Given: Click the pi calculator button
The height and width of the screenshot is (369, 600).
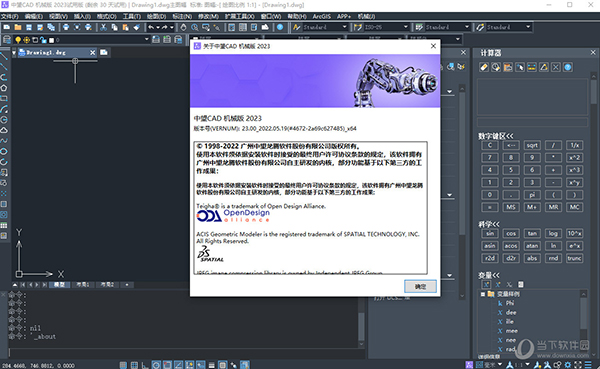Looking at the screenshot, I should pyautogui.click(x=532, y=195).
